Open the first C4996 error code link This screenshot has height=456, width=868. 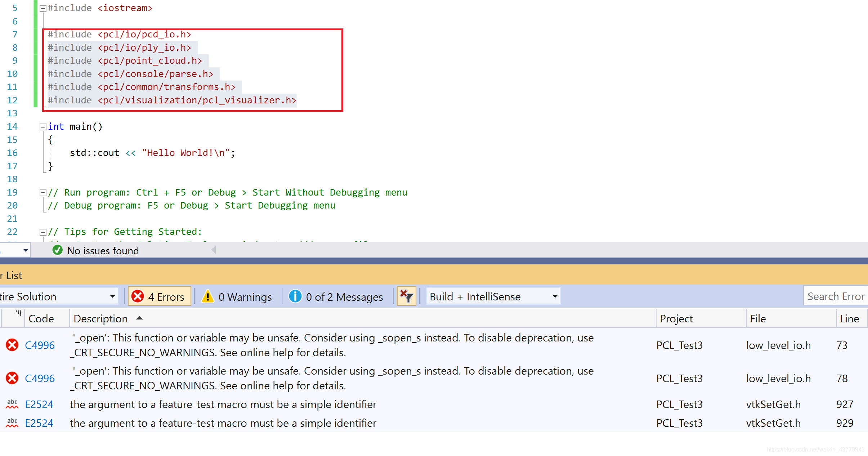(40, 345)
